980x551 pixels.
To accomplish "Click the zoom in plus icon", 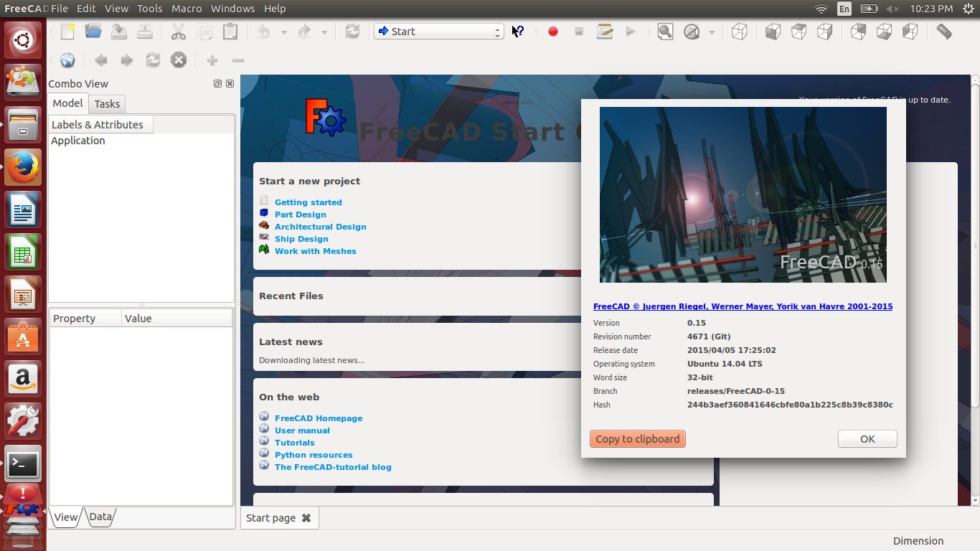I will (212, 60).
